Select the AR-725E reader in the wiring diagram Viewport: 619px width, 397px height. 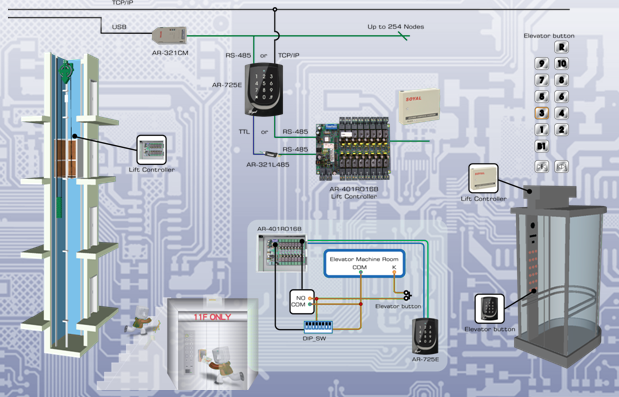(x=425, y=337)
